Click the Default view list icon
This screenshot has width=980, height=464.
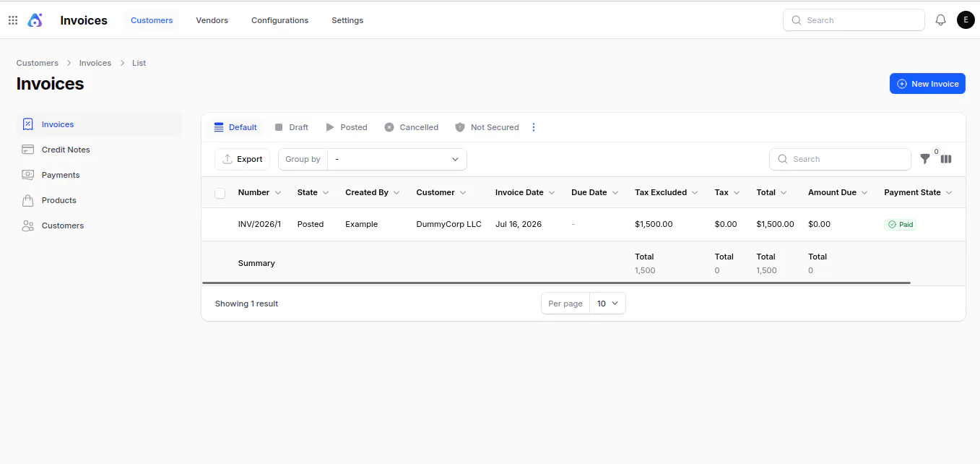[219, 127]
